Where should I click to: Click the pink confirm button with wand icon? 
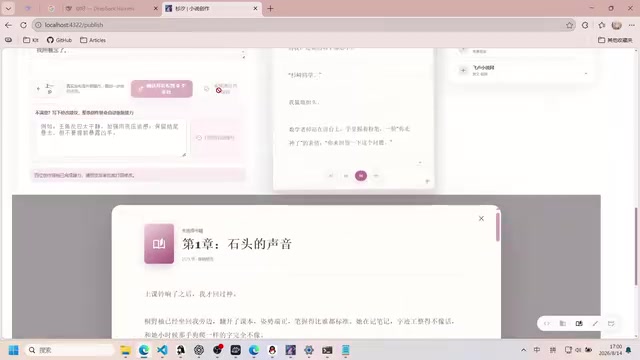(x=162, y=89)
